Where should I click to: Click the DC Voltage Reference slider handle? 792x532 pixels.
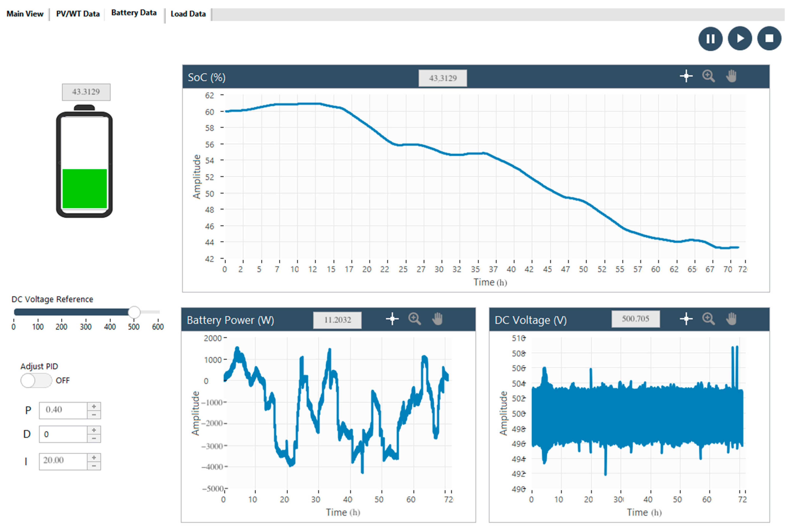tap(134, 312)
